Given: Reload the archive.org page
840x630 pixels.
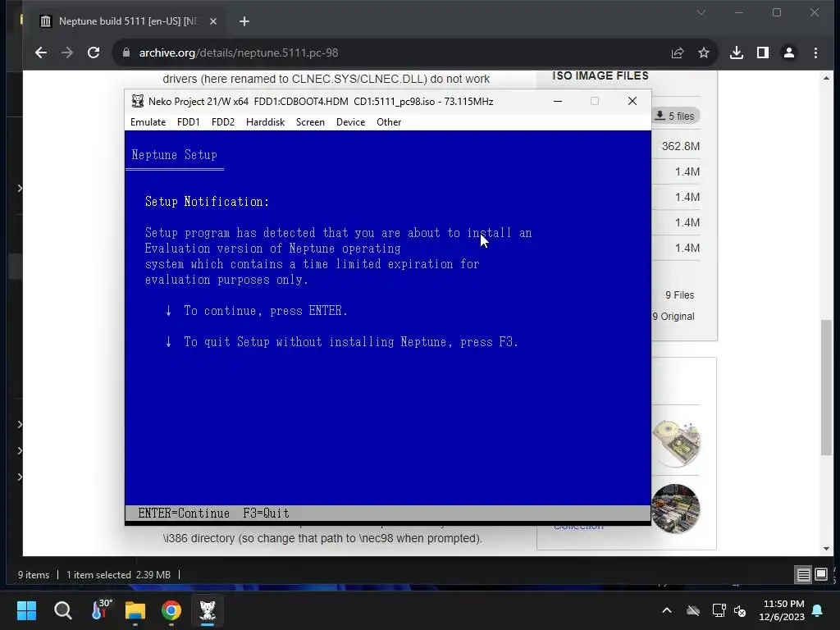Looking at the screenshot, I should click(94, 52).
